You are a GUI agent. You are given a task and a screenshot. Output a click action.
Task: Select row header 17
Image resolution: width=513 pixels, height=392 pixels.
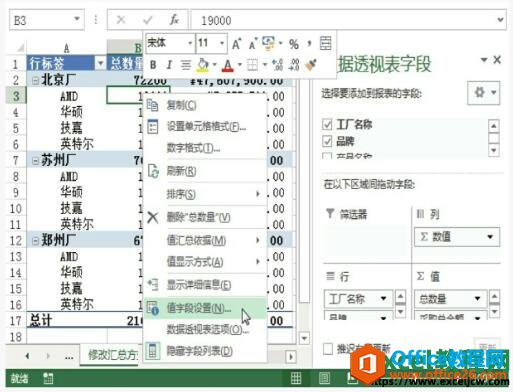point(16,321)
